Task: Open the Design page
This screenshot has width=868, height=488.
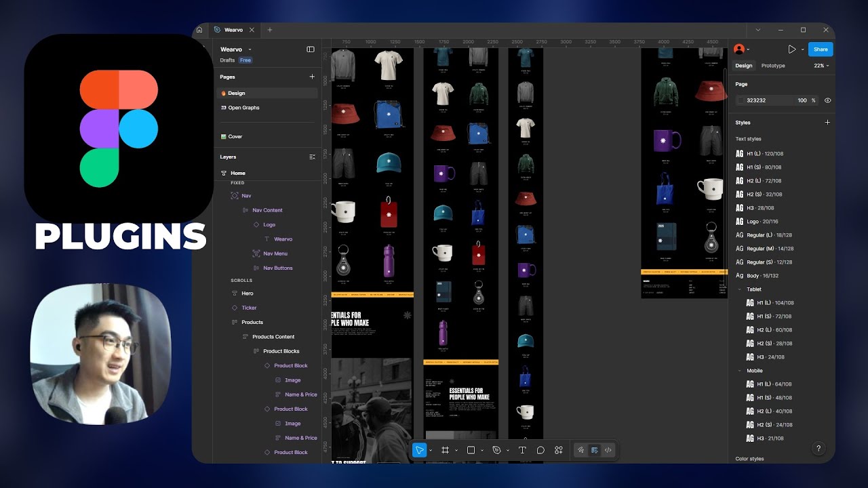Action: tap(267, 93)
